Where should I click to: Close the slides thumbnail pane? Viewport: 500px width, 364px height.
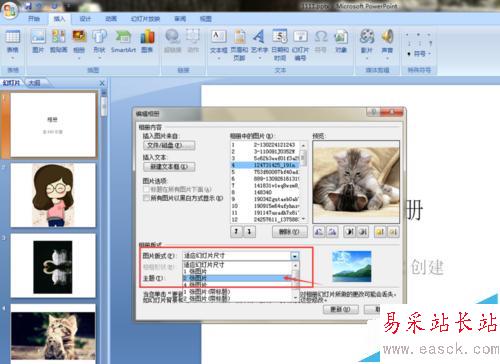coord(102,83)
